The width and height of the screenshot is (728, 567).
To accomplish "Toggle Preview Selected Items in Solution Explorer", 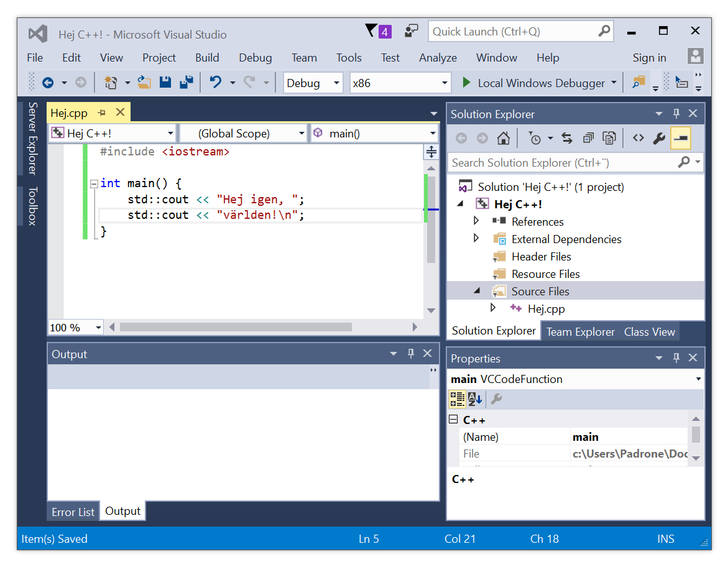I will 681,139.
